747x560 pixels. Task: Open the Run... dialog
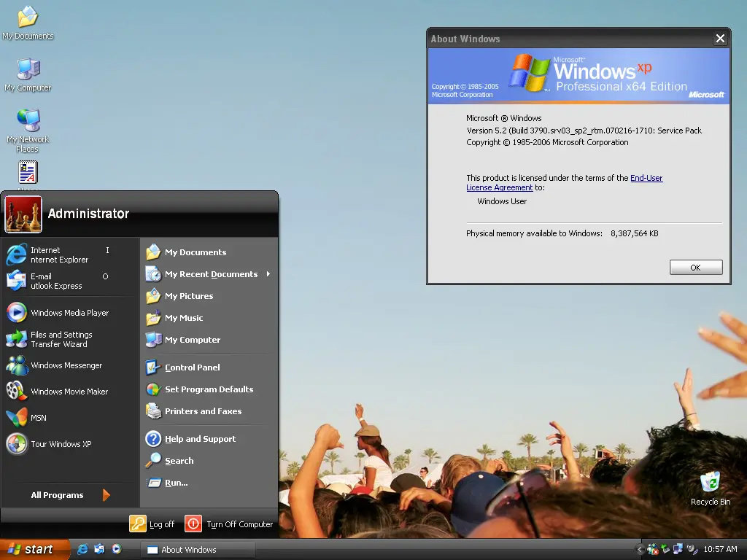pos(209,483)
